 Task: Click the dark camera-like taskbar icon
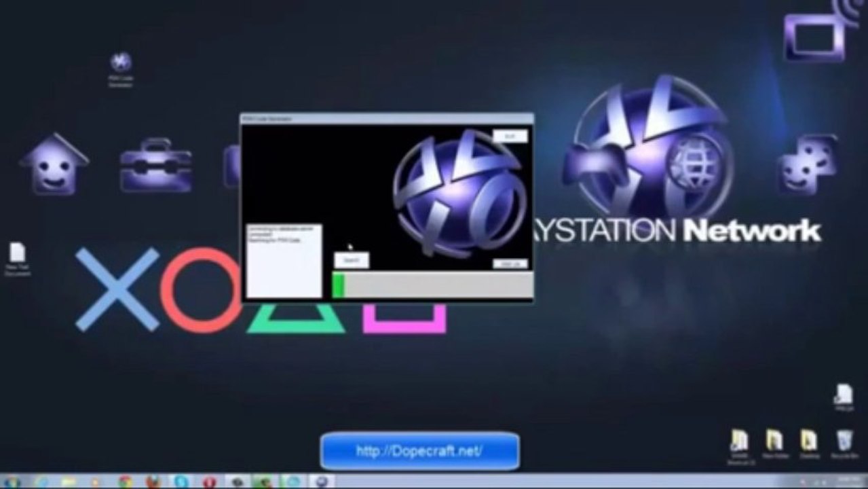tap(238, 482)
